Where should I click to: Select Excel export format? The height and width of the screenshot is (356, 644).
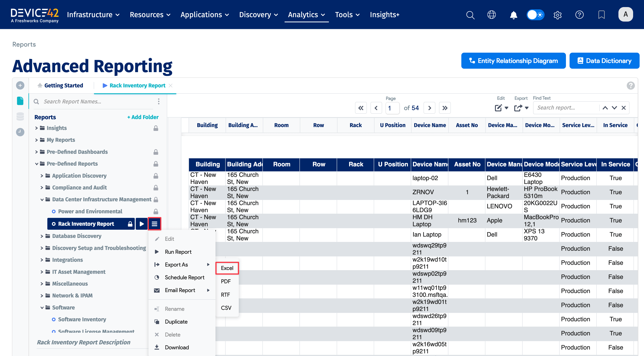click(227, 268)
